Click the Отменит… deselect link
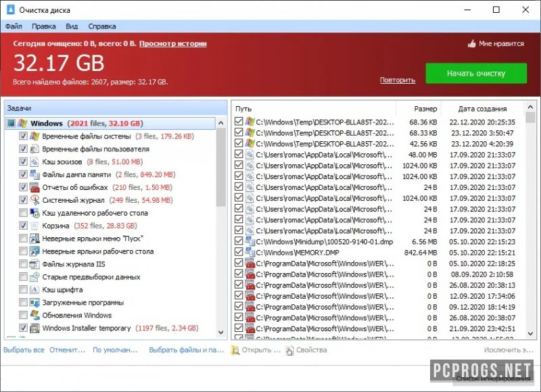Viewport: 541px width, 392px height. (67, 350)
